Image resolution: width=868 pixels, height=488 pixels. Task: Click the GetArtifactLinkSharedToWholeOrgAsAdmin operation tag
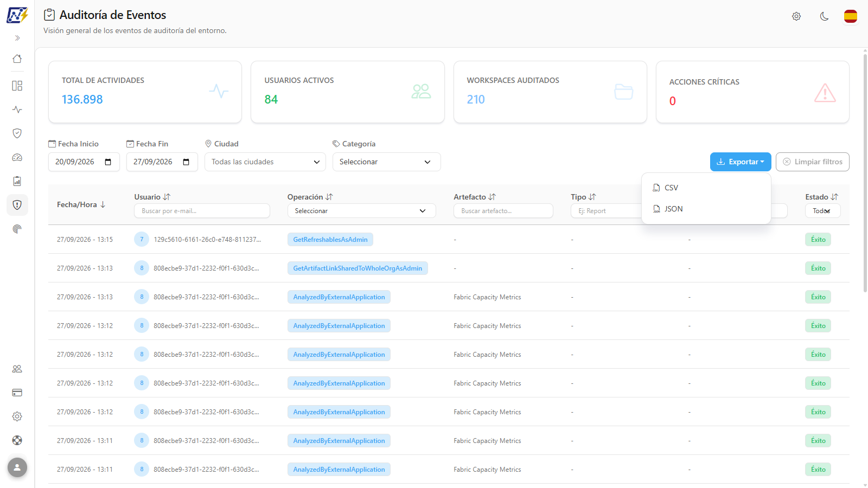pyautogui.click(x=358, y=268)
